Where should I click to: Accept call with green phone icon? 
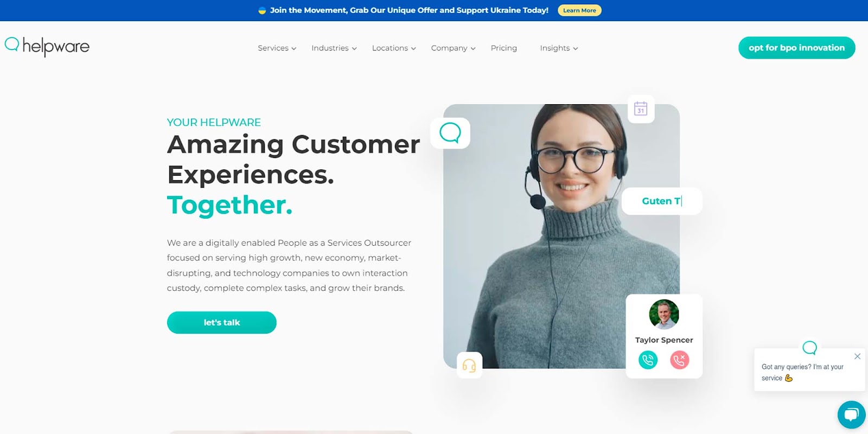pos(648,360)
